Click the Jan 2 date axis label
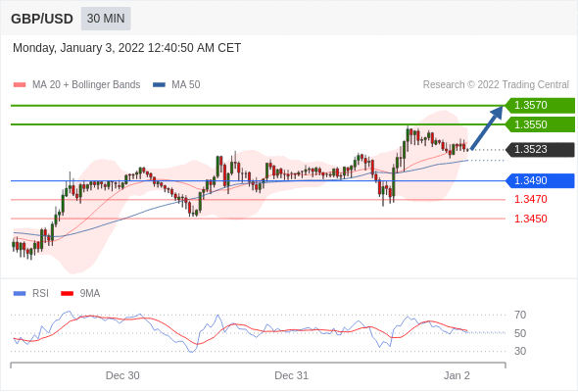The image size is (578, 392). pos(457,375)
